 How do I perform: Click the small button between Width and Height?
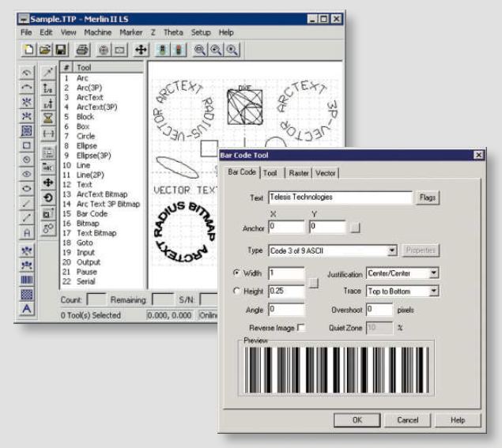pos(313,283)
